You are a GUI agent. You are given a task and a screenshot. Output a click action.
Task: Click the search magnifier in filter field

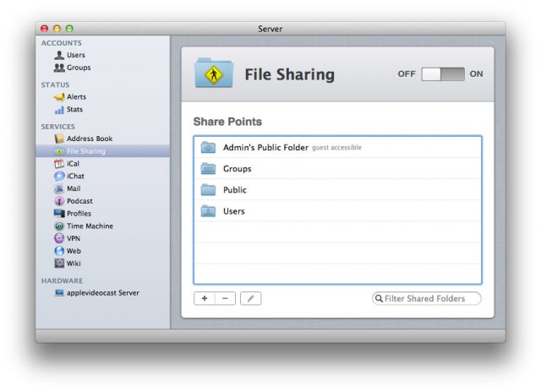click(x=379, y=298)
